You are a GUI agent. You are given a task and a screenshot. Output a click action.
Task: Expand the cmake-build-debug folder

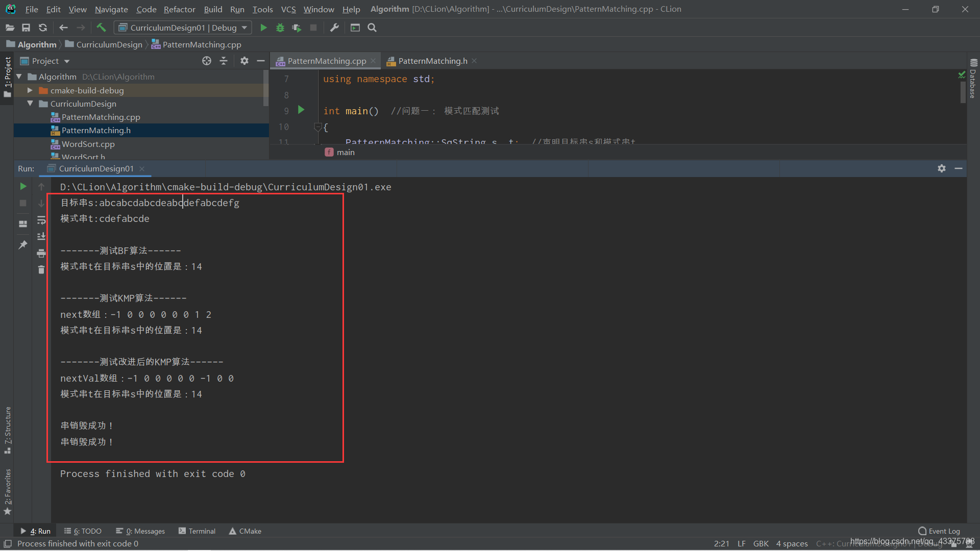click(x=30, y=90)
